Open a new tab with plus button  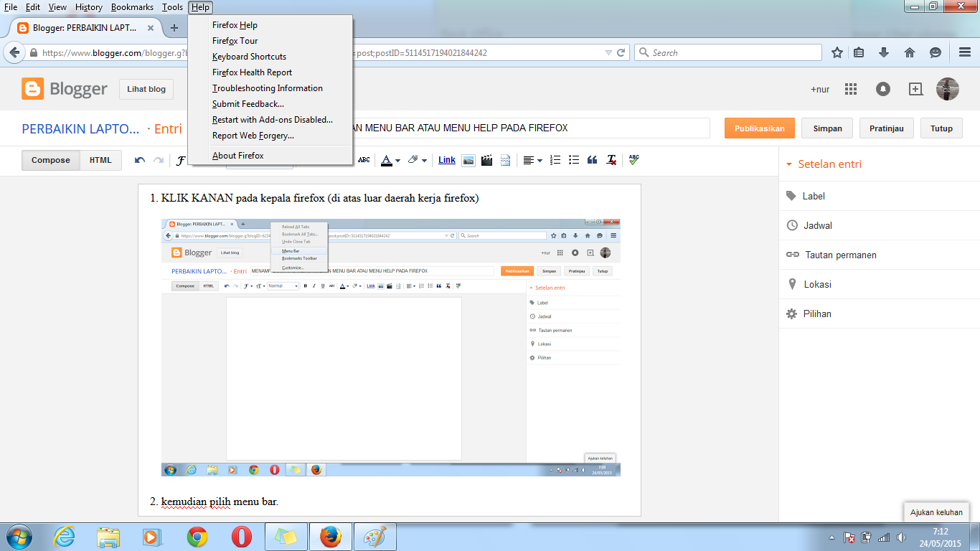coord(174,28)
